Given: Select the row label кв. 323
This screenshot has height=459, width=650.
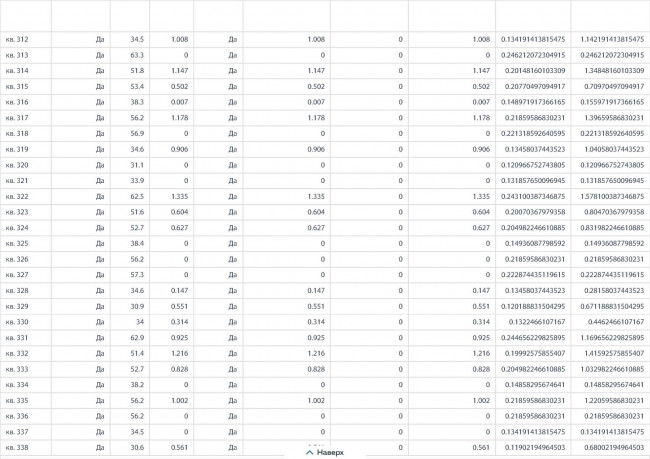Looking at the screenshot, I should coord(17,212).
